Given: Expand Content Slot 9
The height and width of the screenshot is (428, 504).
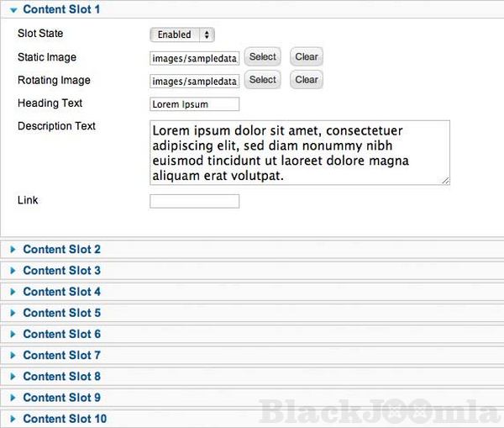Looking at the screenshot, I should pos(61,398).
